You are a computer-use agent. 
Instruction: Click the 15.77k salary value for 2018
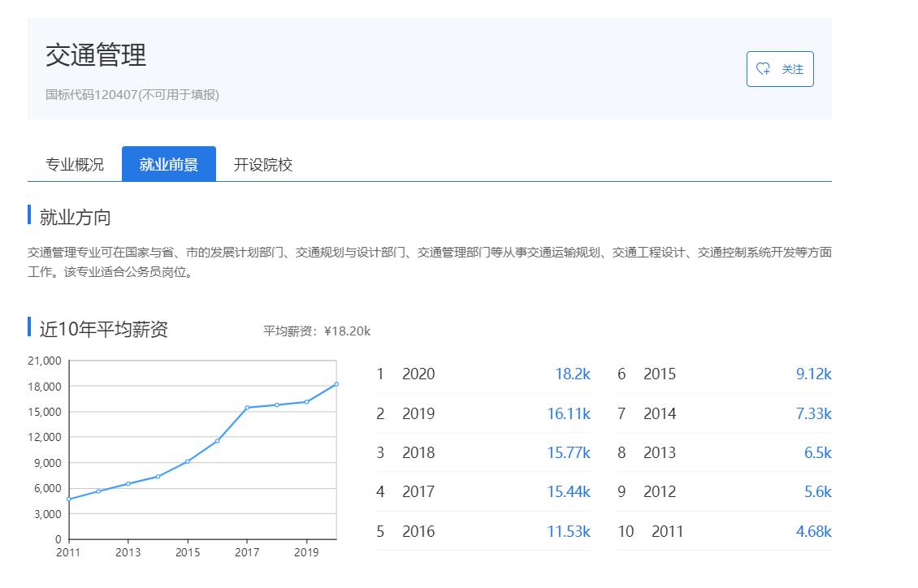(569, 453)
